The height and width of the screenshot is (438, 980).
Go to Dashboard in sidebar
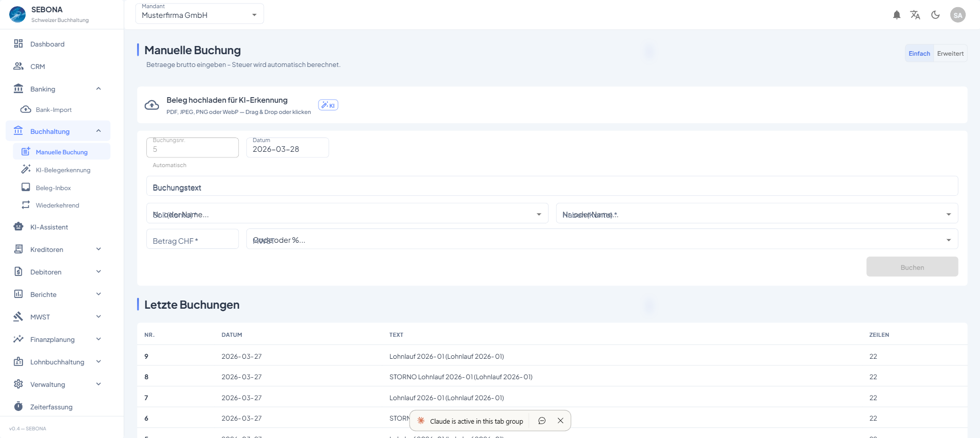tap(47, 44)
